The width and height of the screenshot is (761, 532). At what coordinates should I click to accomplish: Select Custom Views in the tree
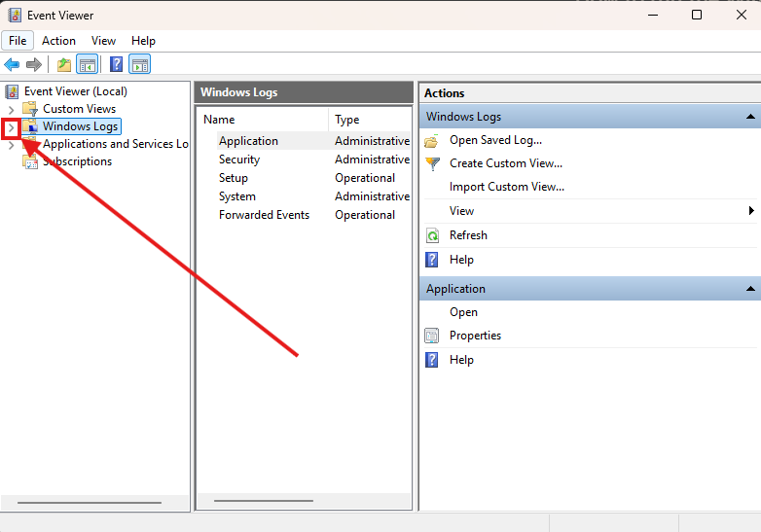79,109
